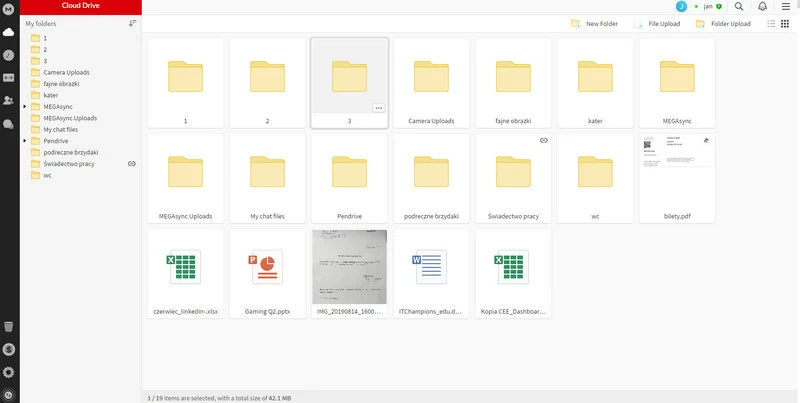Viewport: 800px width, 403px height.
Task: Click the File Upload button
Action: (x=656, y=23)
